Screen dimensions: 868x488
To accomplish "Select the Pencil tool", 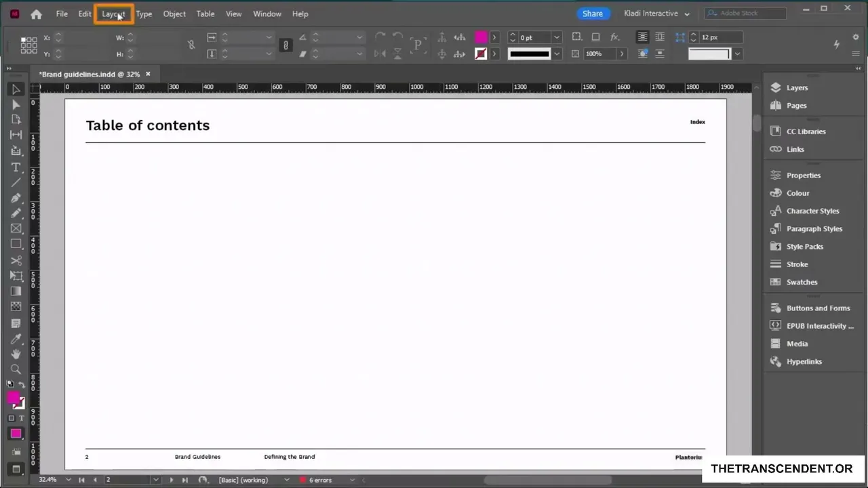I will coord(16,213).
